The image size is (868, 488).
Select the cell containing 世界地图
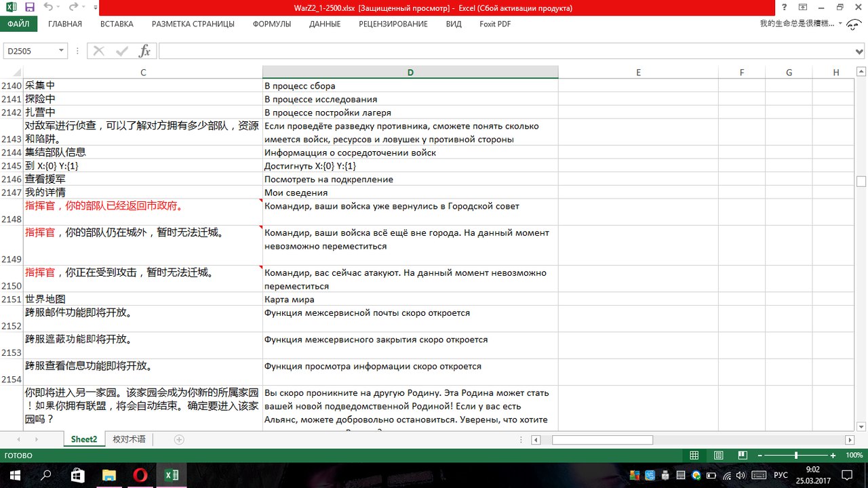pyautogui.click(x=143, y=299)
